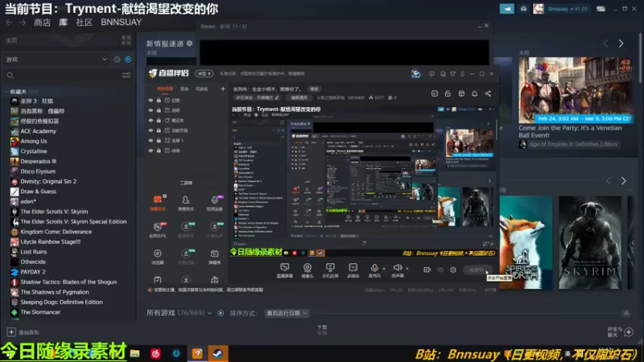644x362 pixels.
Task: Open the microphone options arrow
Action: click(384, 269)
